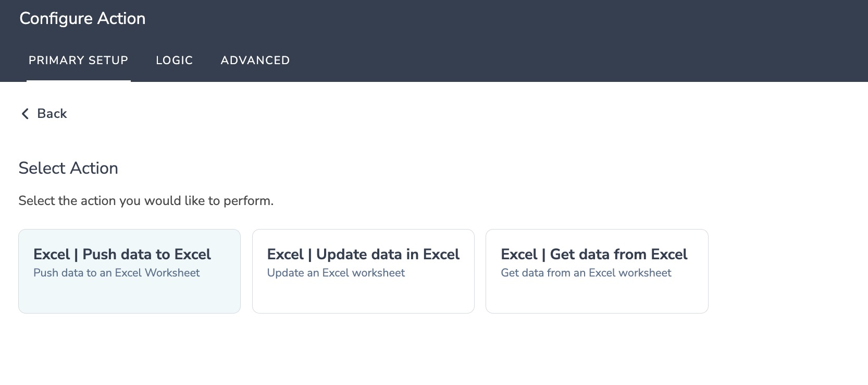The width and height of the screenshot is (868, 385).
Task: Click the Select Action heading
Action: point(68,168)
